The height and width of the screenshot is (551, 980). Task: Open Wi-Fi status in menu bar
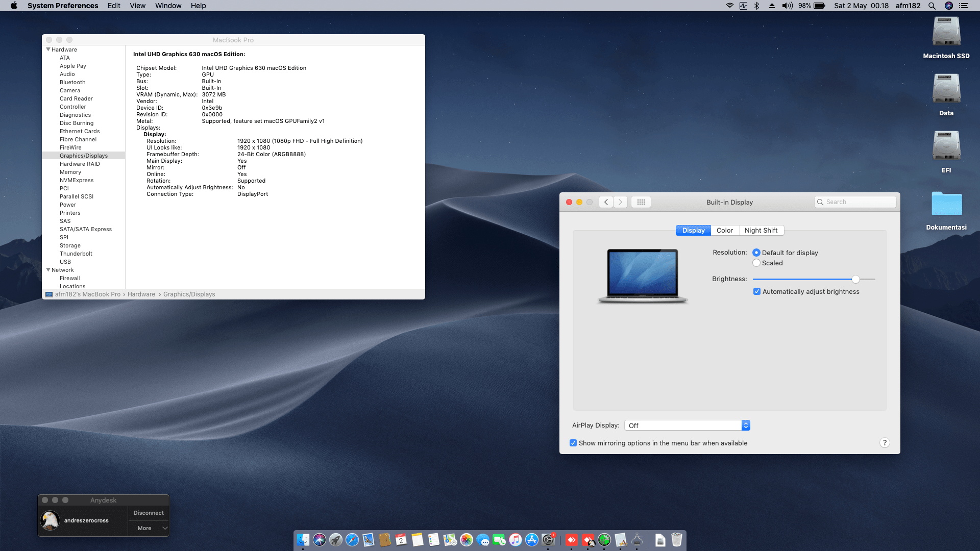[x=730, y=6]
